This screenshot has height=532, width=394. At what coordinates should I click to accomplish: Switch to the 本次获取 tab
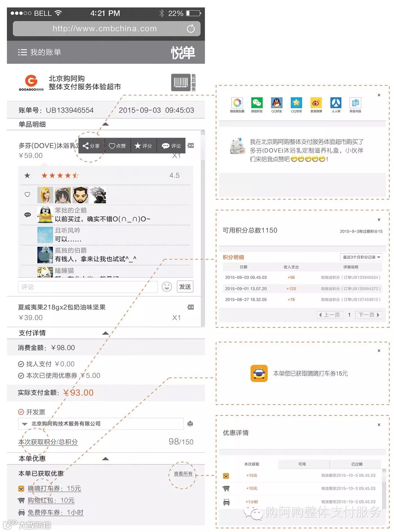(252, 464)
